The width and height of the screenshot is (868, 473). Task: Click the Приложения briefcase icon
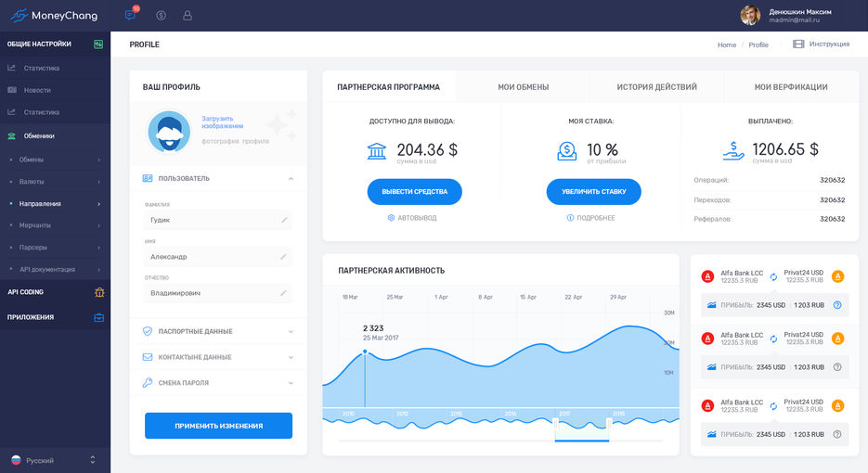click(x=99, y=317)
